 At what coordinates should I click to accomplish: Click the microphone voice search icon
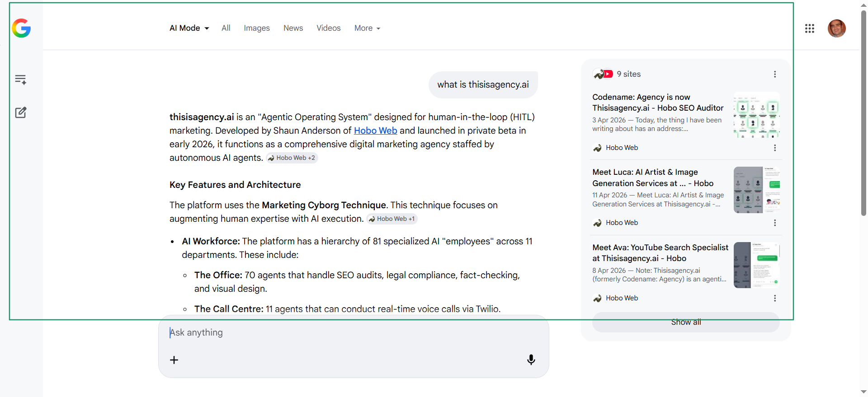[531, 360]
